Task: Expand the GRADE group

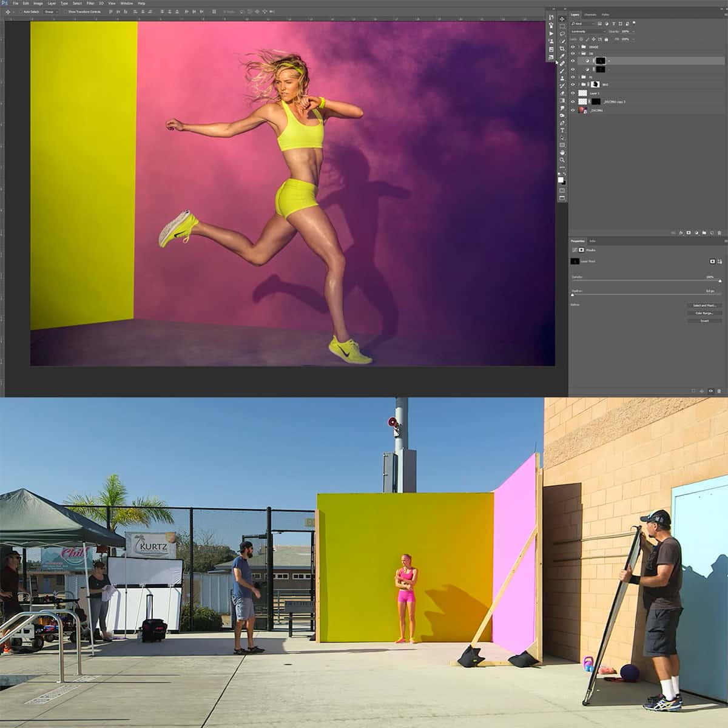Action: click(579, 47)
